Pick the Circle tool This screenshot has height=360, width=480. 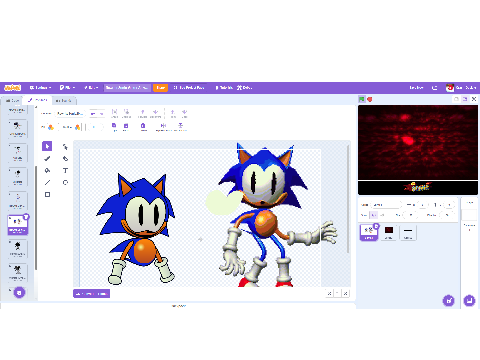pos(65,182)
